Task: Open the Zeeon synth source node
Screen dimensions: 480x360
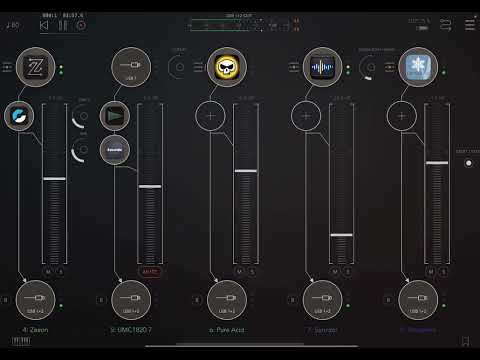Action: coord(35,67)
